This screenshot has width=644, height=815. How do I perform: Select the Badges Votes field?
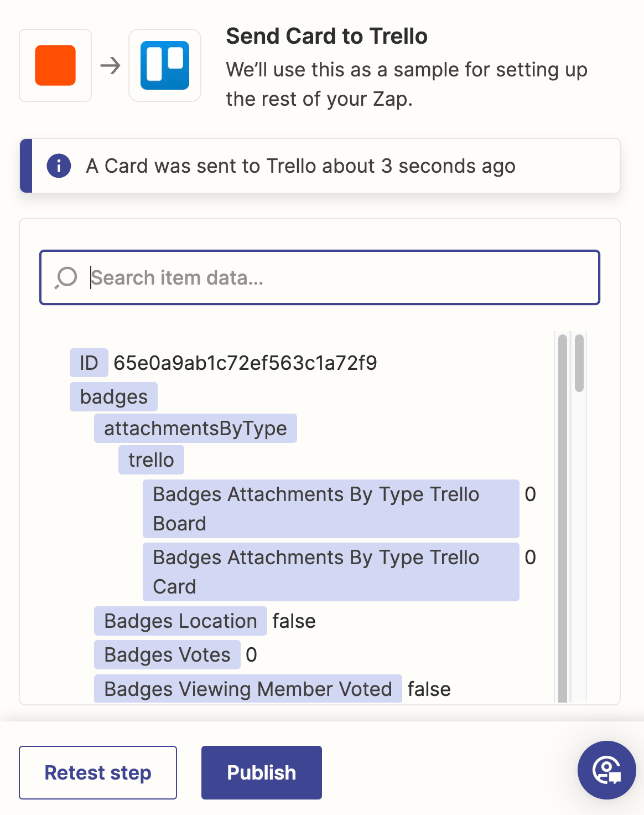click(x=167, y=655)
